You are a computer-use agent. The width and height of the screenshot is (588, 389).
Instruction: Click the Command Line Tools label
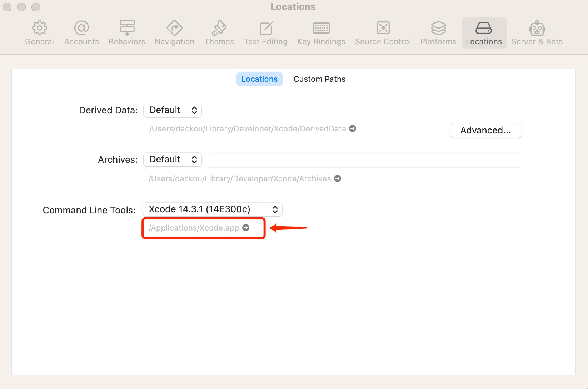(x=89, y=210)
